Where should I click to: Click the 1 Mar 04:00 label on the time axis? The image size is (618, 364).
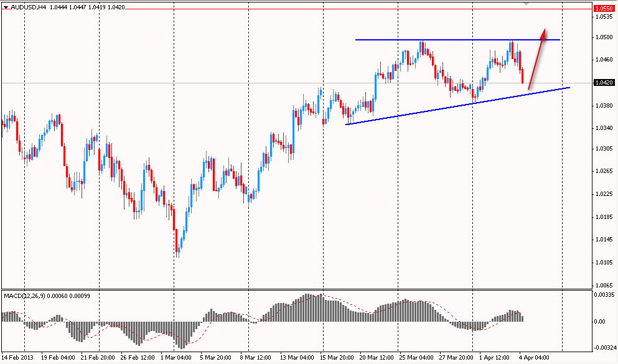point(176,358)
